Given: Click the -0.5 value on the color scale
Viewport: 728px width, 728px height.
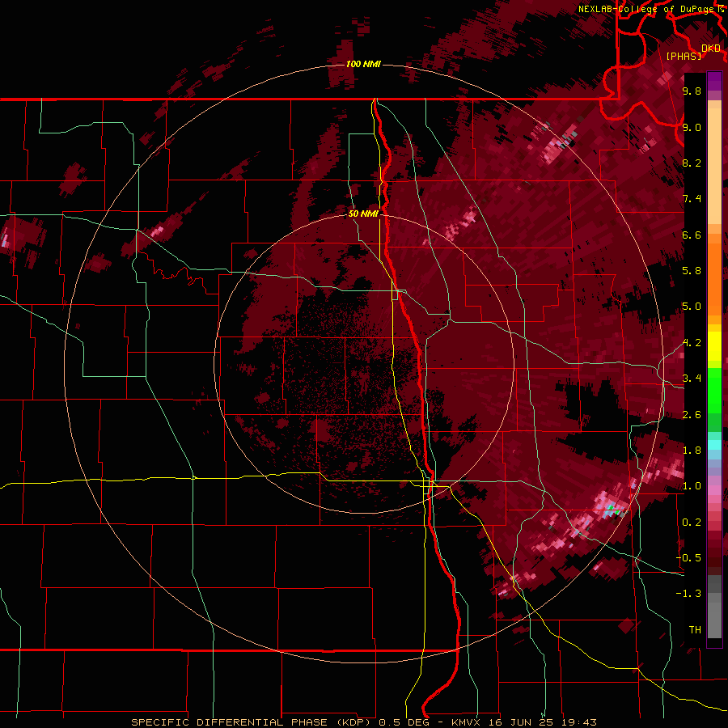Looking at the screenshot, I should click(689, 558).
